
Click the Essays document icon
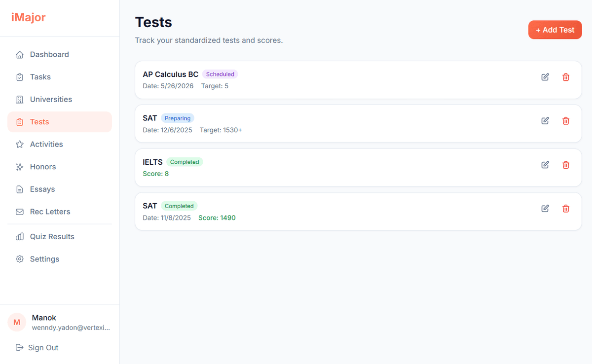(20, 189)
